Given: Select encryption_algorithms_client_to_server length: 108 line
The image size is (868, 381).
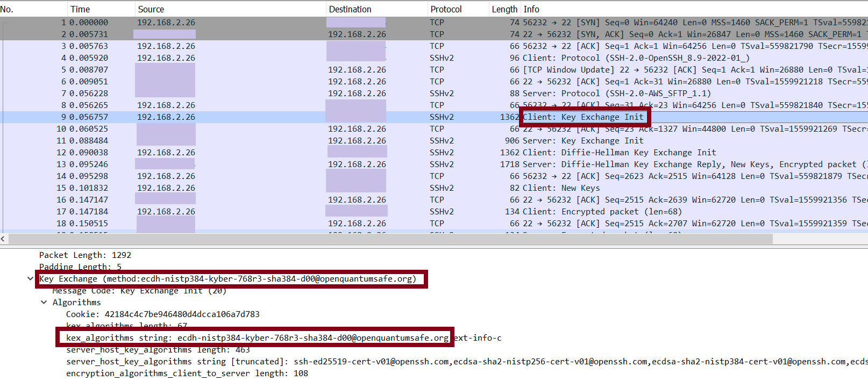Looking at the screenshot, I should [187, 373].
